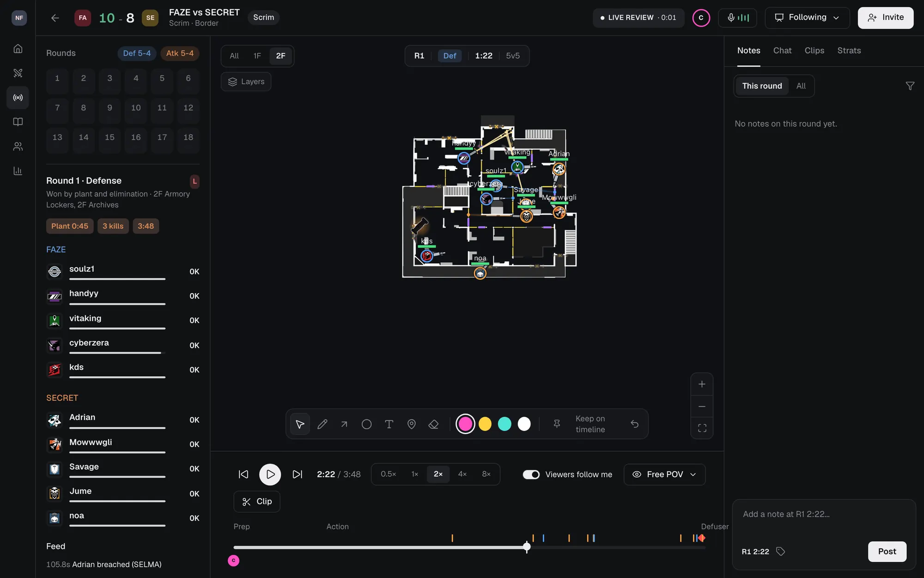This screenshot has height=578, width=924.
Task: Post the note
Action: [x=887, y=551]
